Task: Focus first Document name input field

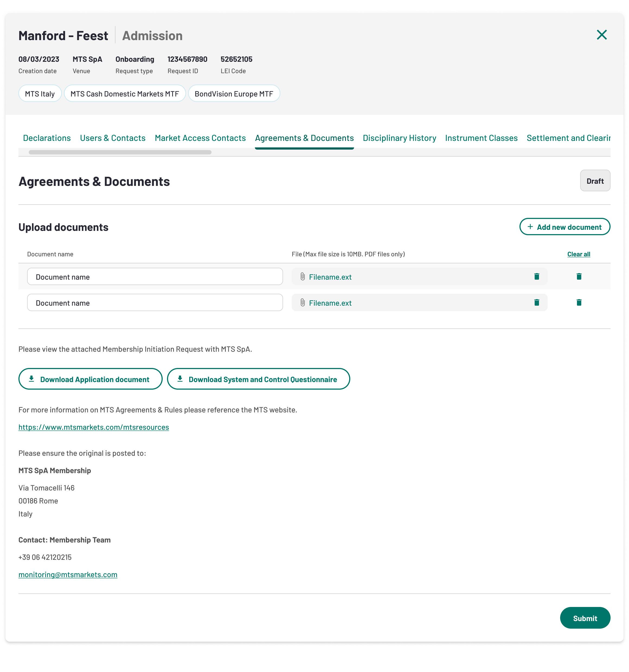Action: (x=155, y=277)
